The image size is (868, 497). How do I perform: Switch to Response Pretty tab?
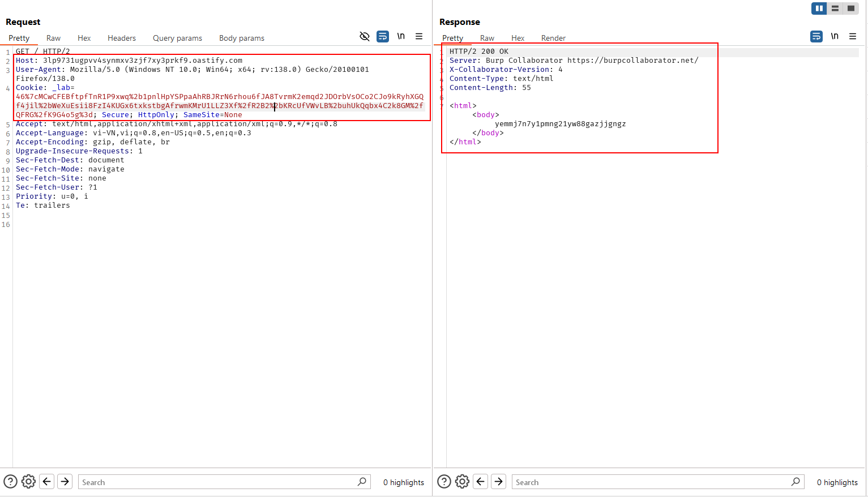pyautogui.click(x=453, y=38)
